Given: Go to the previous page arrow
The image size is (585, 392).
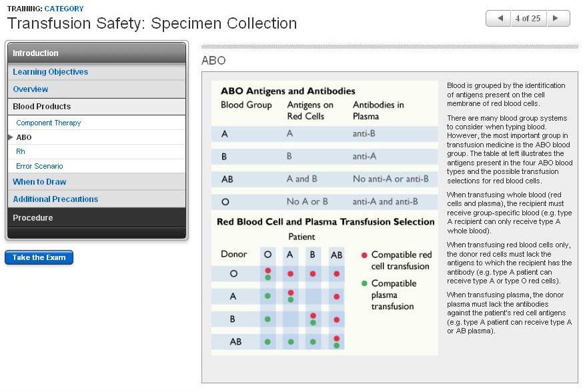Looking at the screenshot, I should pos(498,19).
